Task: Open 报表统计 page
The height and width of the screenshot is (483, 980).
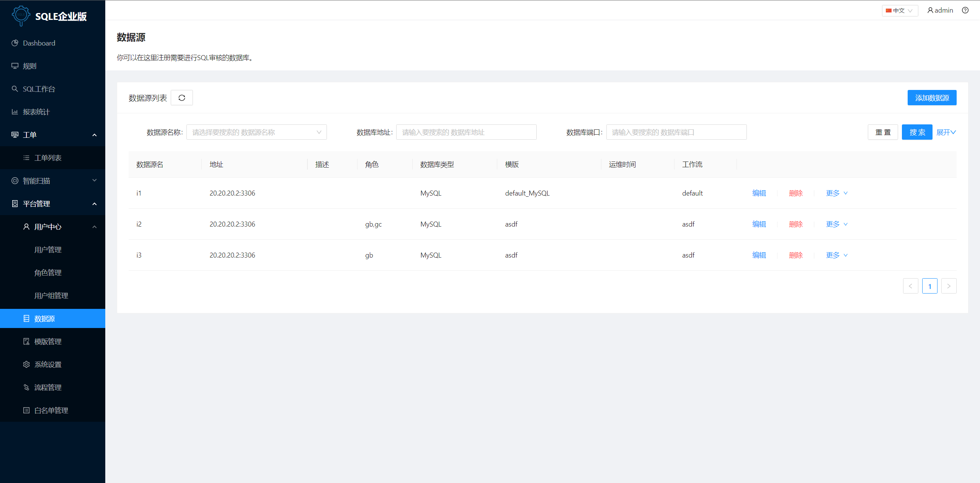Action: point(52,112)
